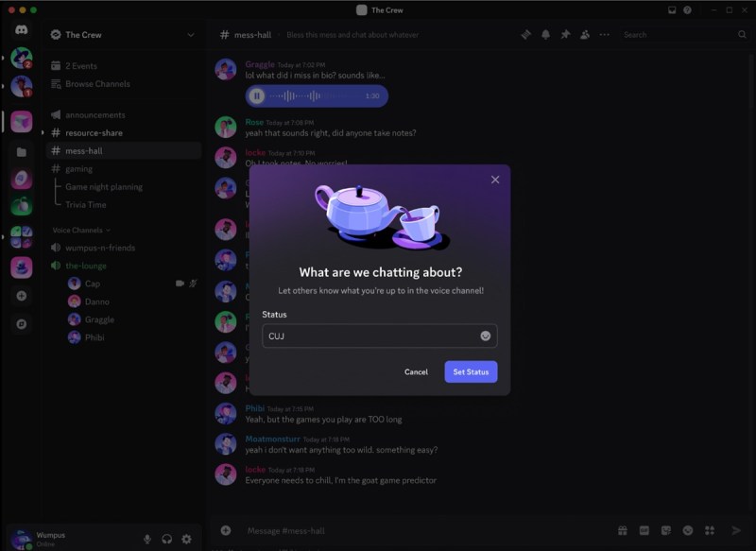Viewport: 756px width, 551px height.
Task: Click Wumpus user avatar in bottom panel
Action: (x=21, y=539)
